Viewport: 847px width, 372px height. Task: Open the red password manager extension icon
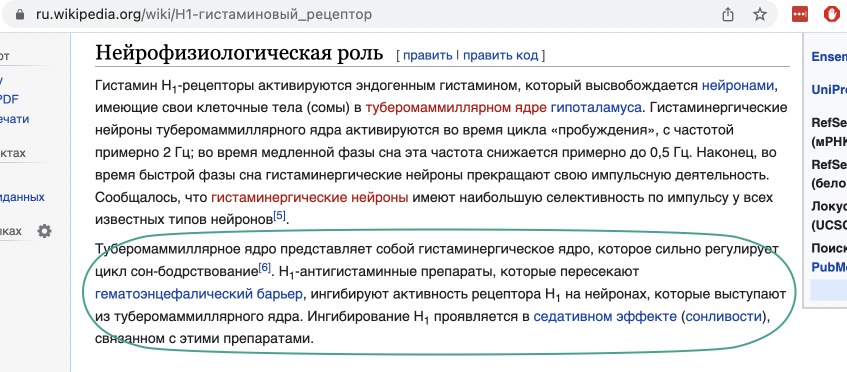click(799, 14)
